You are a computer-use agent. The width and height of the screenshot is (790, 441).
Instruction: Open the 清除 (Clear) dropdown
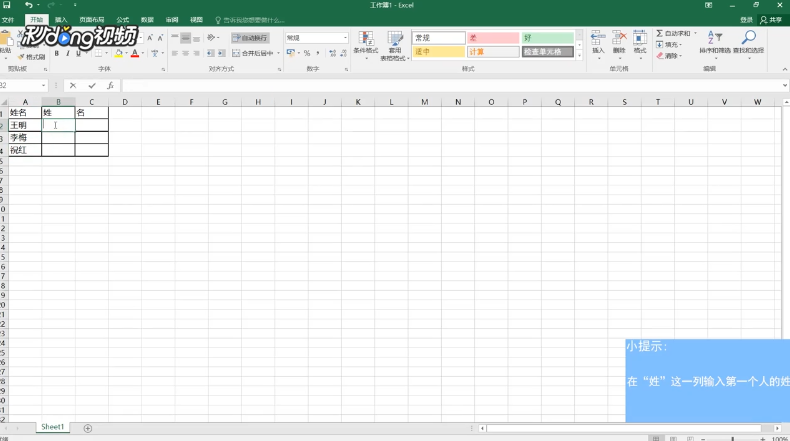click(x=670, y=55)
